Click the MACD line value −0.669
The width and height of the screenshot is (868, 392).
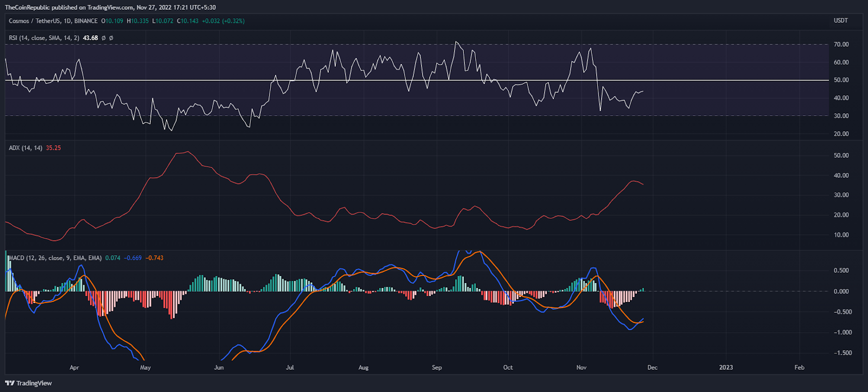[x=132, y=258]
